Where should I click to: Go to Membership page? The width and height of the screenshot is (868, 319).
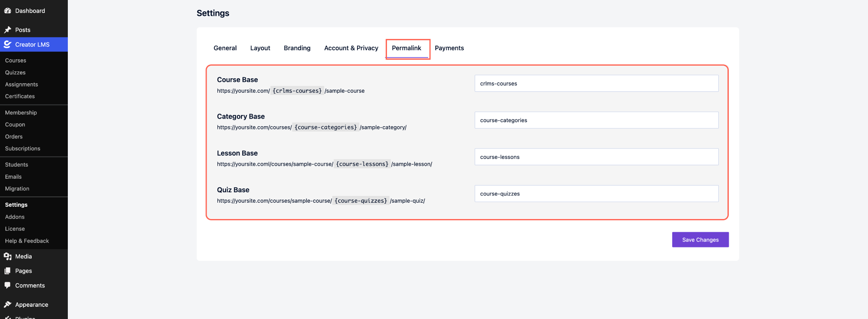21,113
